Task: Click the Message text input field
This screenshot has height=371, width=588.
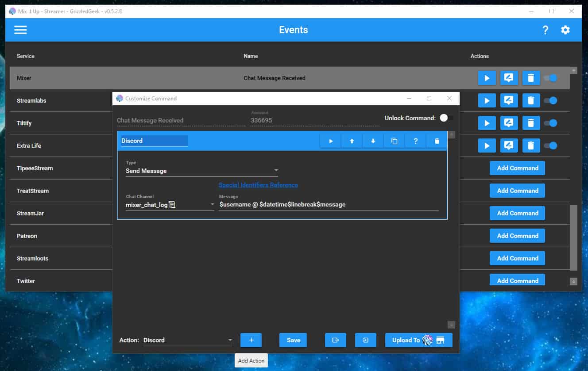Action: pyautogui.click(x=329, y=205)
